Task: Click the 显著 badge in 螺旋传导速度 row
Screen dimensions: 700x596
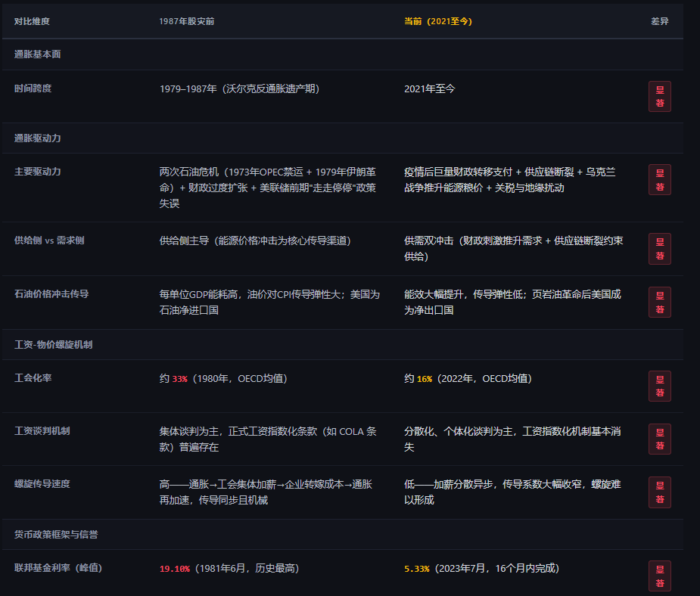Action: click(x=660, y=492)
